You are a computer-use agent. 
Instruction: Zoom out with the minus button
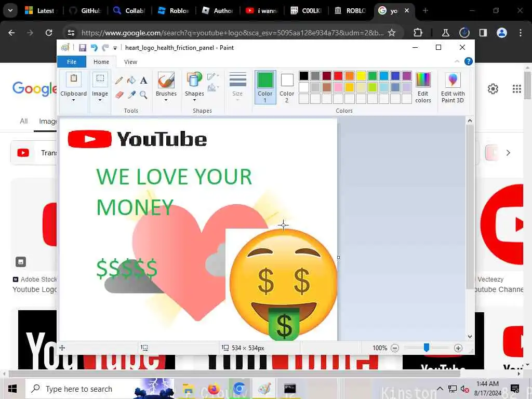point(395,348)
